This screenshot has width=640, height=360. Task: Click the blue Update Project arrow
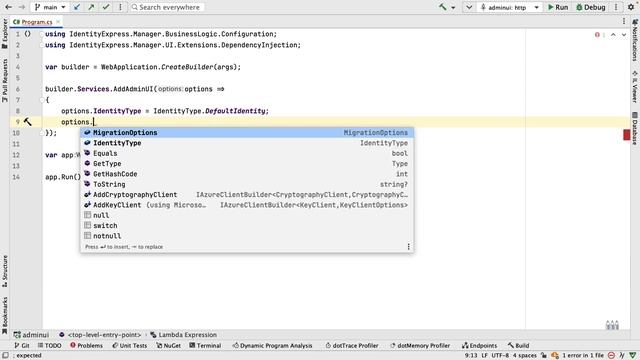tap(77, 7)
